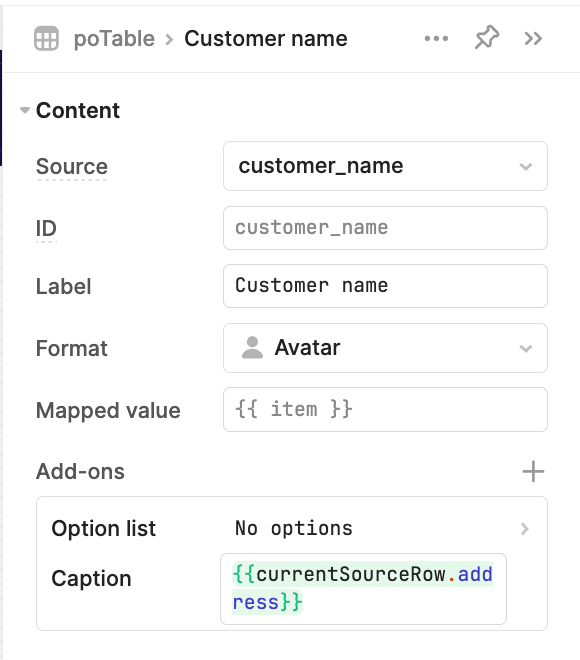The image size is (580, 660).
Task: Edit the Label field Customer name
Action: [385, 286]
